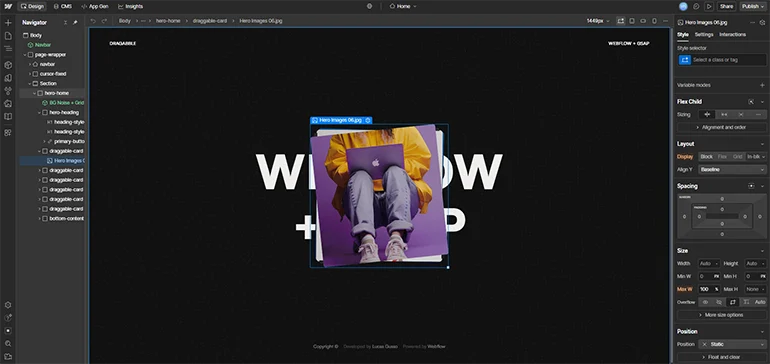Expand Alignment and order options
This screenshot has width=770, height=364.
pyautogui.click(x=721, y=127)
